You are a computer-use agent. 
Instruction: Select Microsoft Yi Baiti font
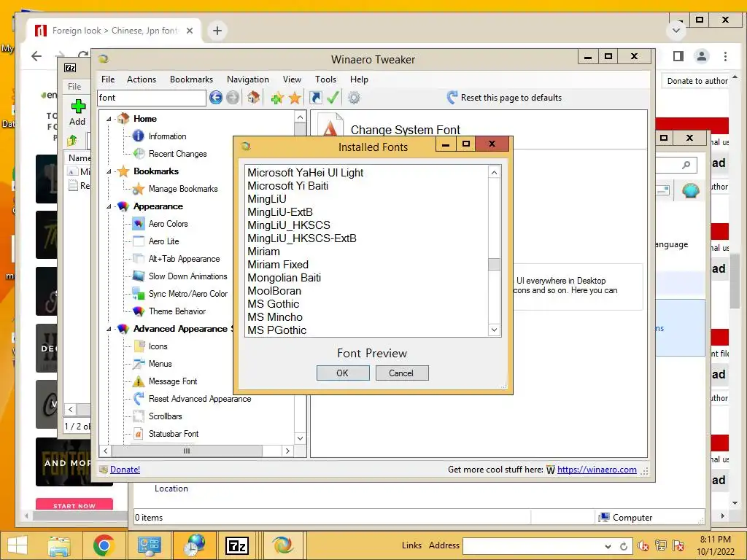click(x=287, y=186)
